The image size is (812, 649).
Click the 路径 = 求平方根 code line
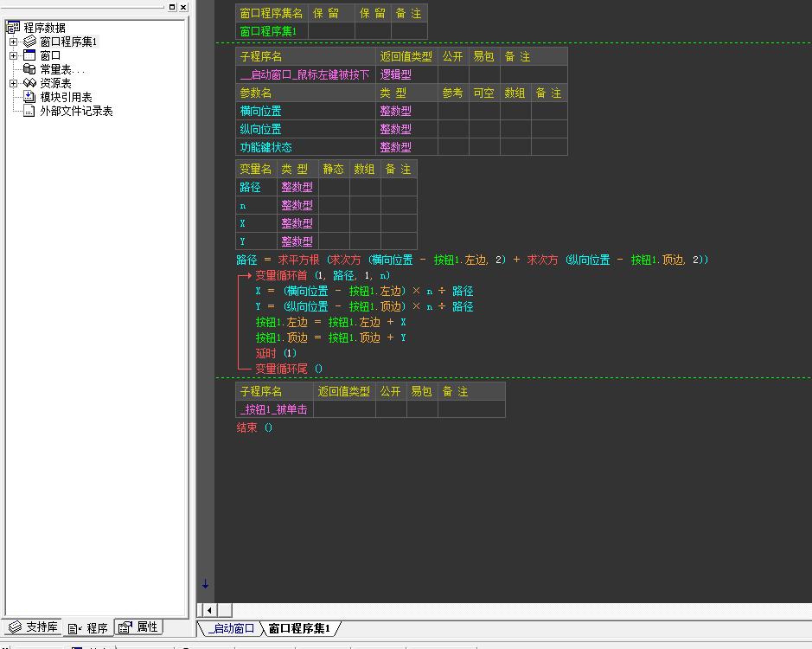[x=472, y=260]
